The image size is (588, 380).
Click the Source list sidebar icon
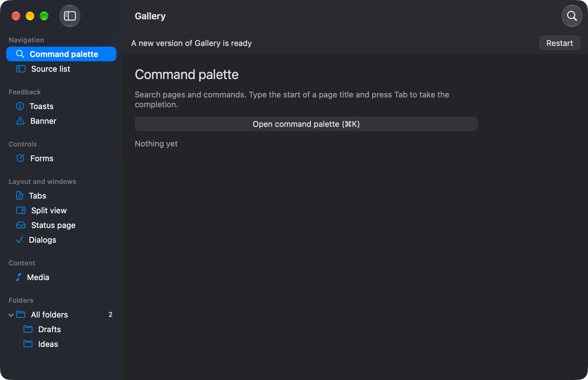21,69
